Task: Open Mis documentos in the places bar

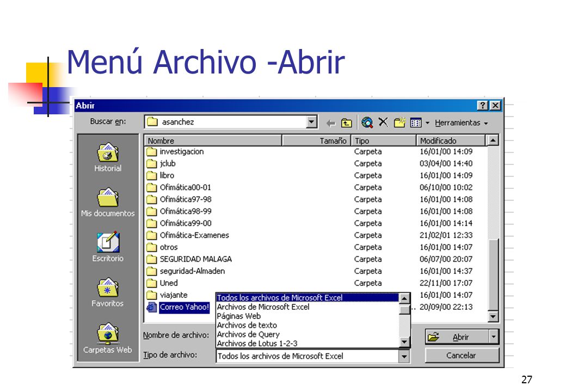Action: pyautogui.click(x=108, y=202)
